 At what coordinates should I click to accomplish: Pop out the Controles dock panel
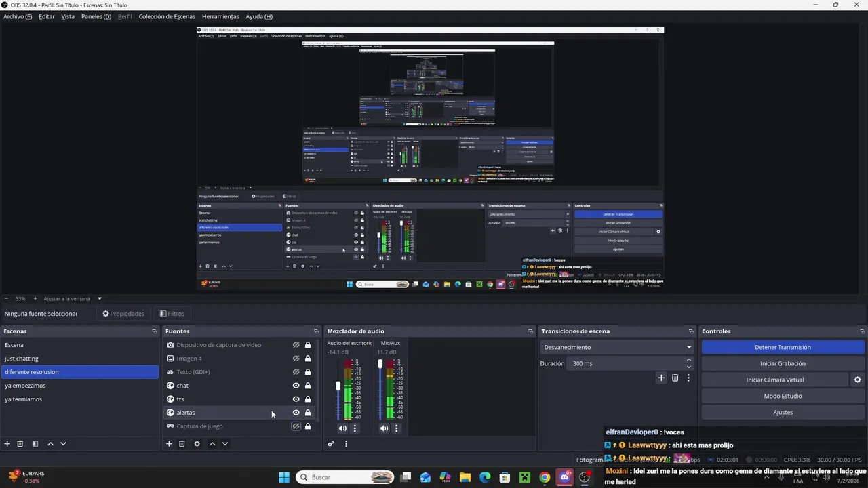click(x=862, y=331)
